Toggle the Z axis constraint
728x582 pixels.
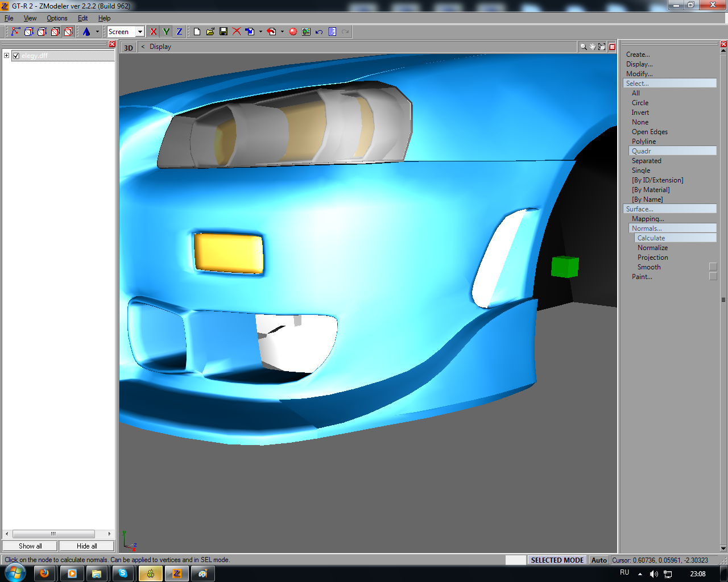pos(179,32)
